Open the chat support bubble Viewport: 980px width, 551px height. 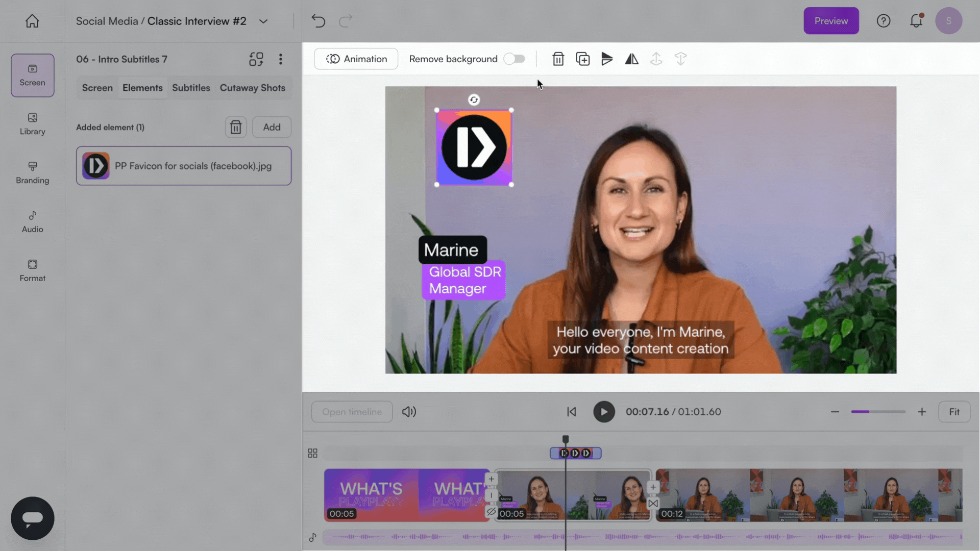point(32,518)
